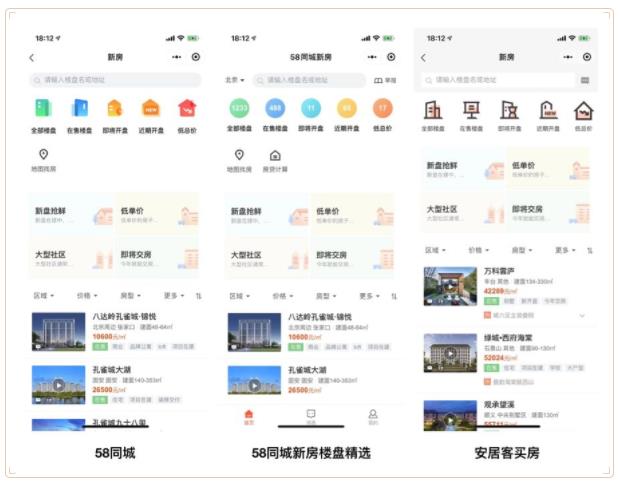Click the search field in 58同城新房 screen

(x=309, y=80)
